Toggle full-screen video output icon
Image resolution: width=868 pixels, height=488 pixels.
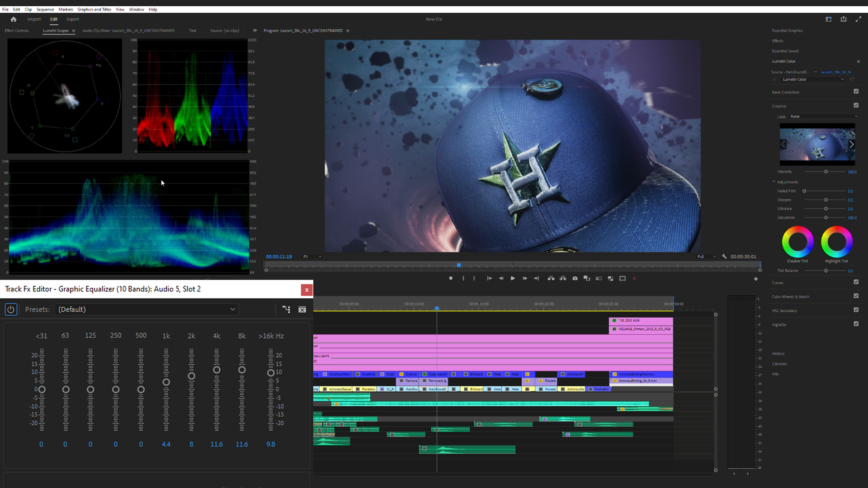pyautogui.click(x=859, y=19)
